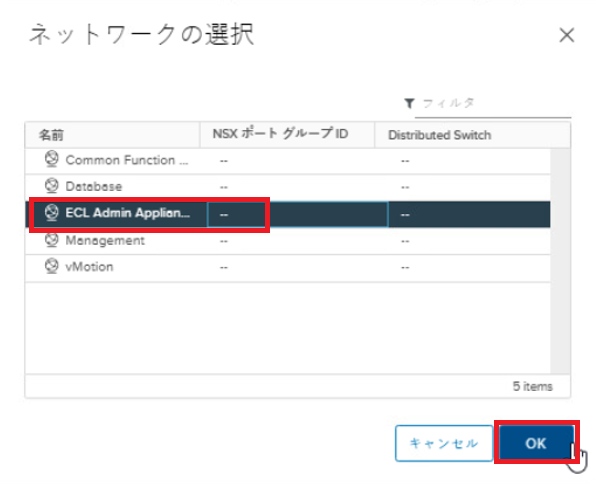Viewport: 596px width, 485px height.
Task: Select the Management network row
Action: click(x=288, y=241)
